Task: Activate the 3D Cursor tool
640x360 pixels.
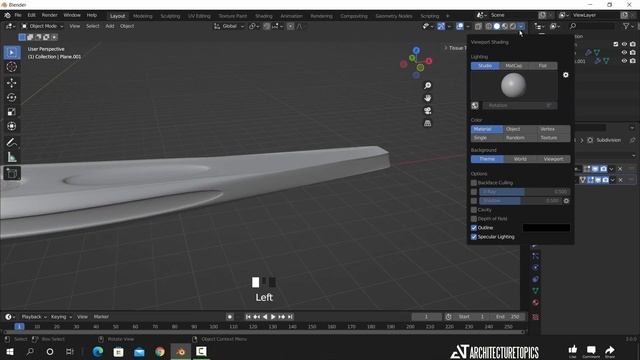Action: [x=12, y=67]
